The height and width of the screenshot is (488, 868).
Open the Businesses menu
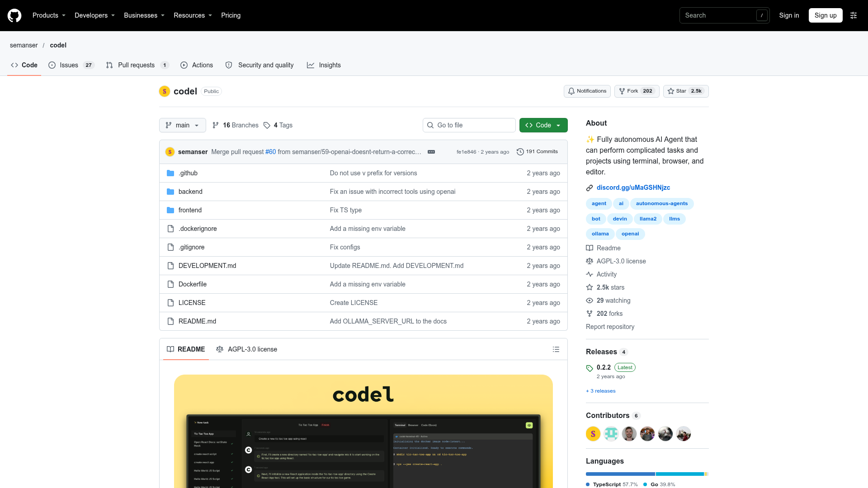[x=144, y=15]
